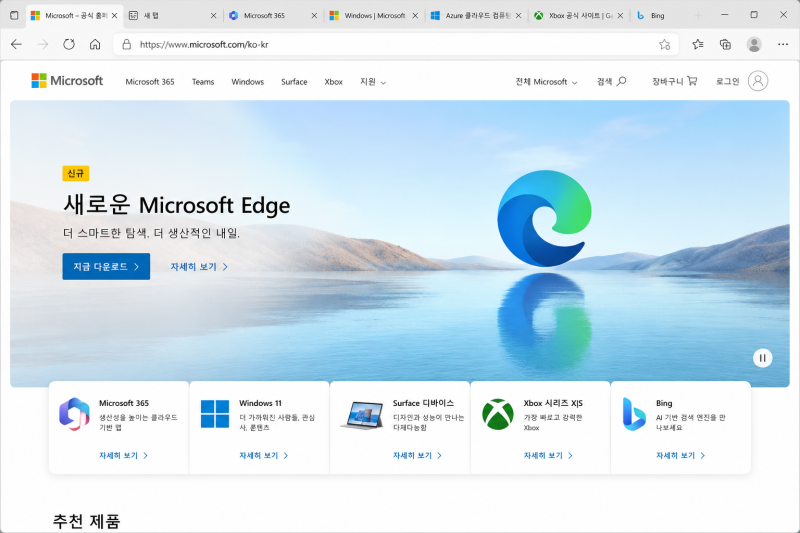Screen dimensions: 800x533
Task: Click 자세히 보기 under Bing card
Action: click(681, 455)
